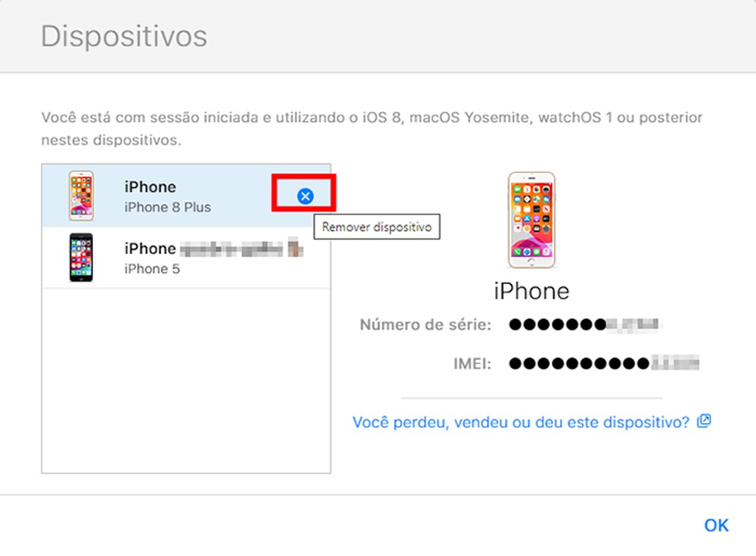Click the "Número de série" label
The image size is (756, 556).
click(425, 325)
